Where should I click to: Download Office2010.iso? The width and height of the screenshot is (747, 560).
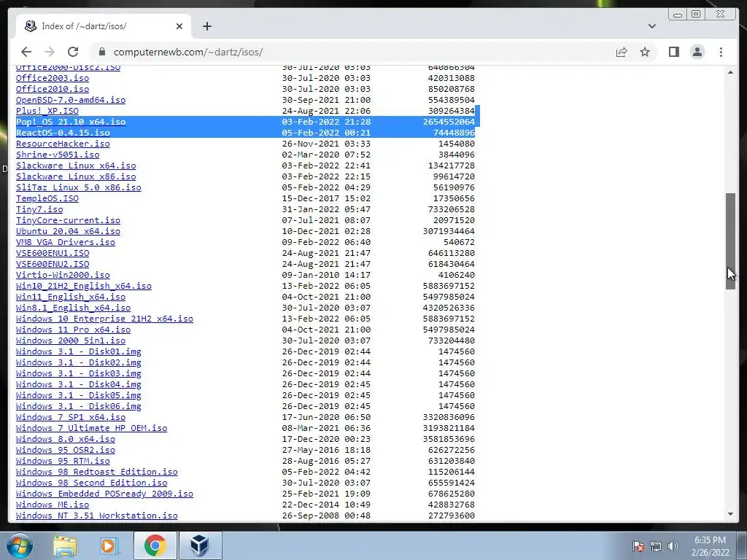(x=53, y=89)
